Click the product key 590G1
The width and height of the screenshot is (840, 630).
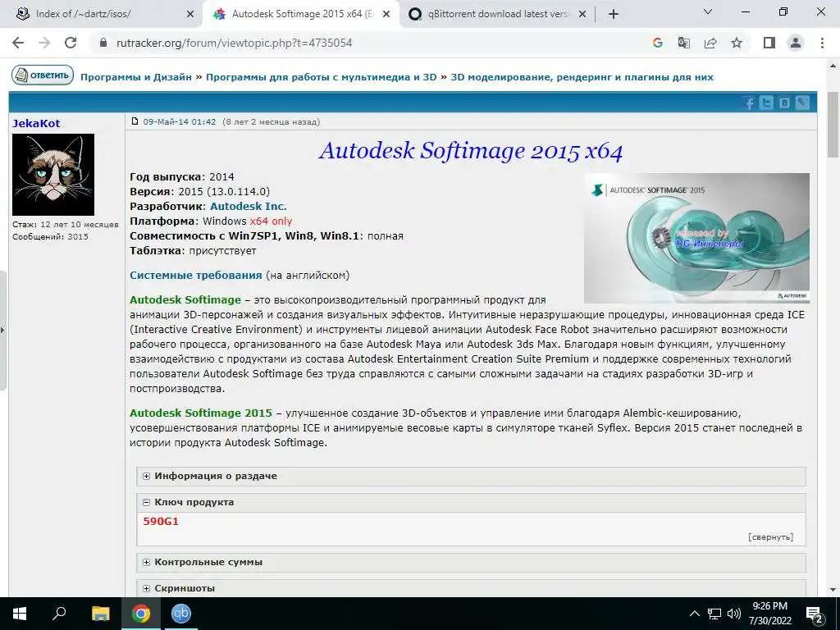click(x=161, y=521)
